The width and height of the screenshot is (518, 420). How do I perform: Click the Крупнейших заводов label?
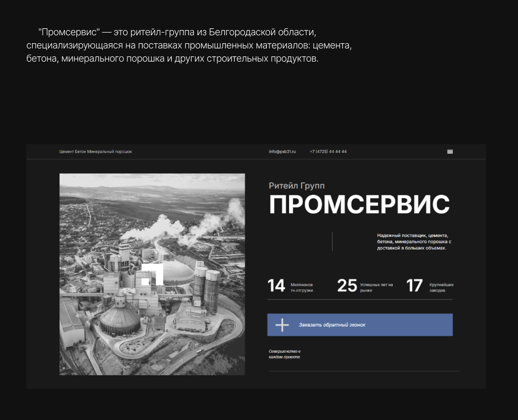point(441,287)
